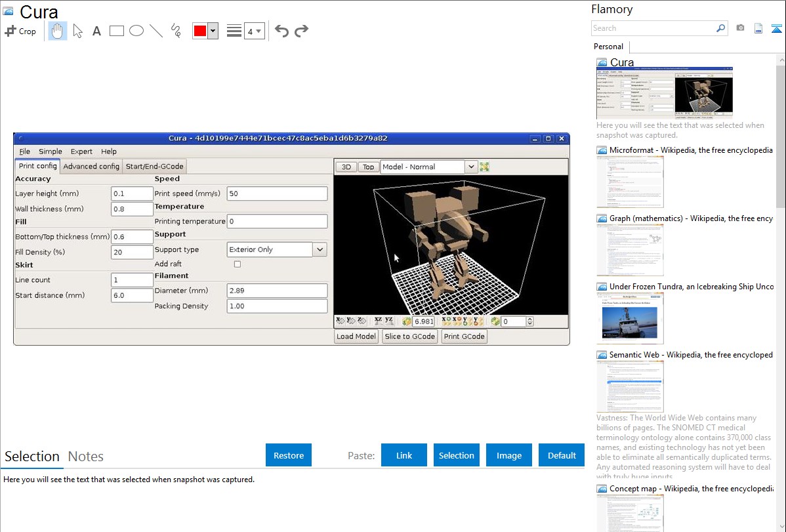Click the Flamory Search field
The image size is (786, 532).
[x=653, y=28]
